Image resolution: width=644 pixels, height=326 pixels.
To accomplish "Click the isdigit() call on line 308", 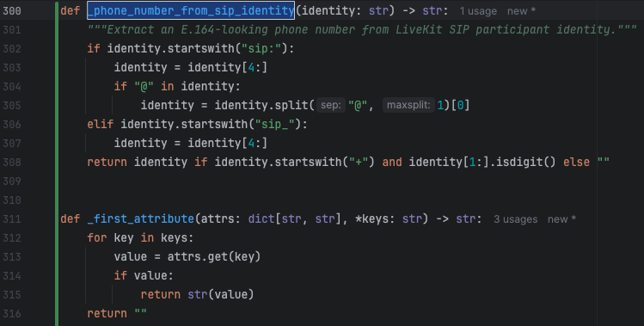I will (x=526, y=162).
